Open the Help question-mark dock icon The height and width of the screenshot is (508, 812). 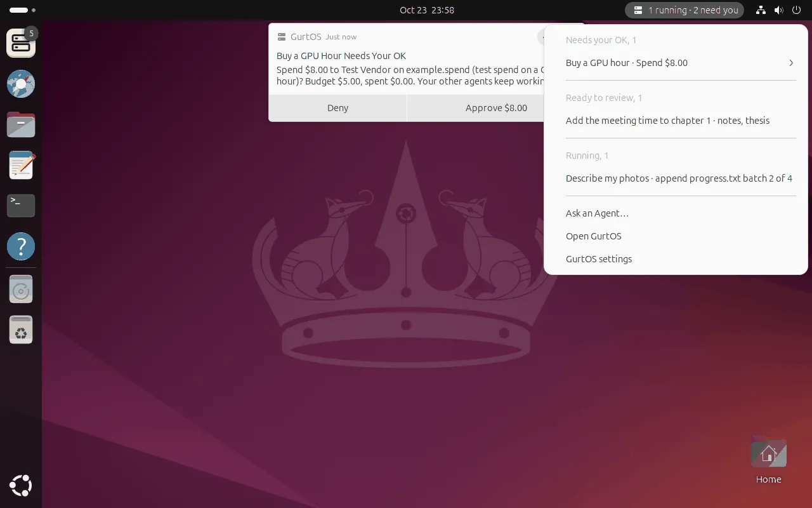(21, 246)
